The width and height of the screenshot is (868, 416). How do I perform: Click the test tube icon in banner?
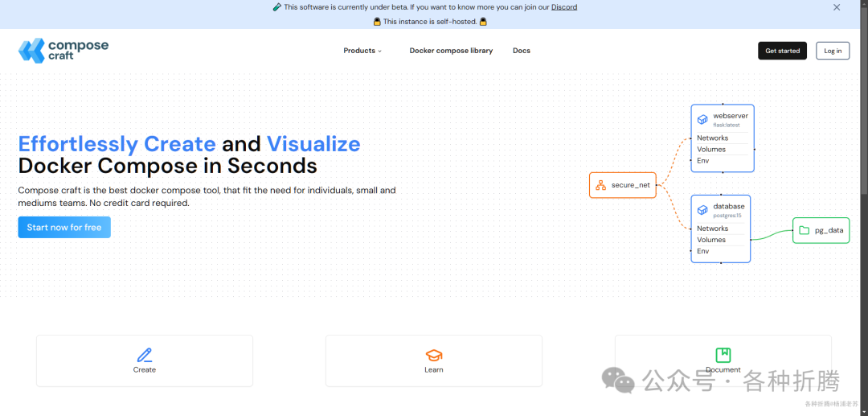click(277, 7)
